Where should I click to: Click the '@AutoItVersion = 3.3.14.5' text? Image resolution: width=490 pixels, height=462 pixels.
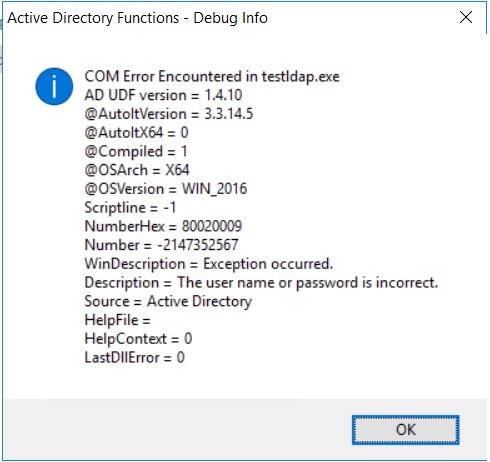coord(169,114)
